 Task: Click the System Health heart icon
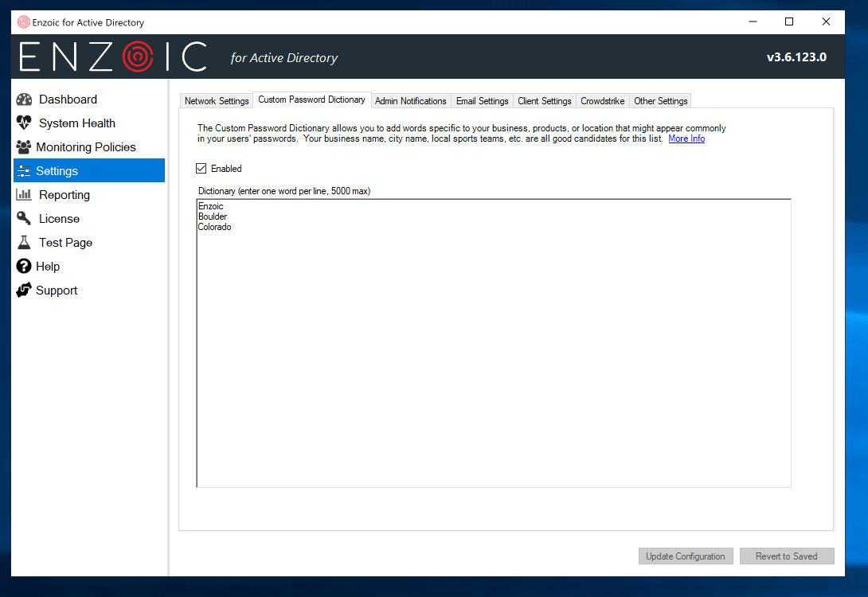click(24, 123)
